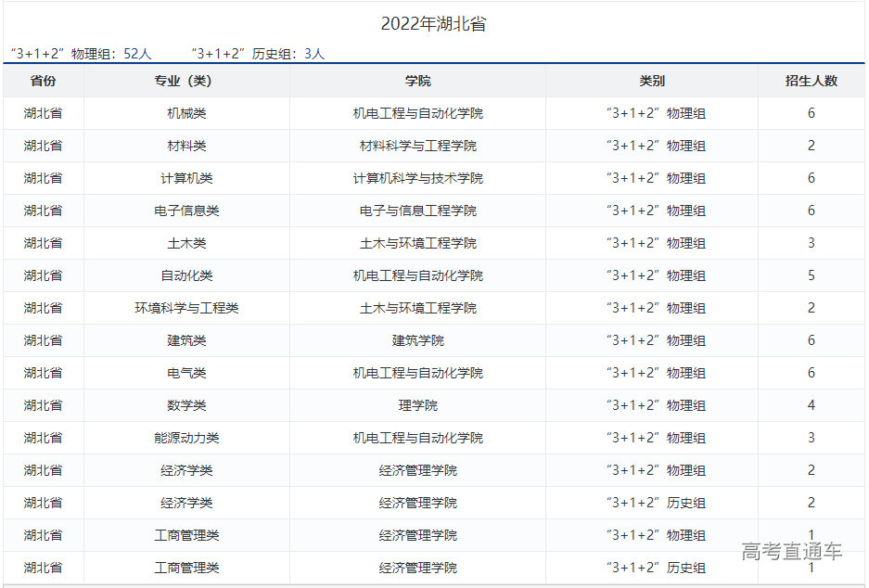Select the 省份 column header
This screenshot has width=869, height=588.
43,81
